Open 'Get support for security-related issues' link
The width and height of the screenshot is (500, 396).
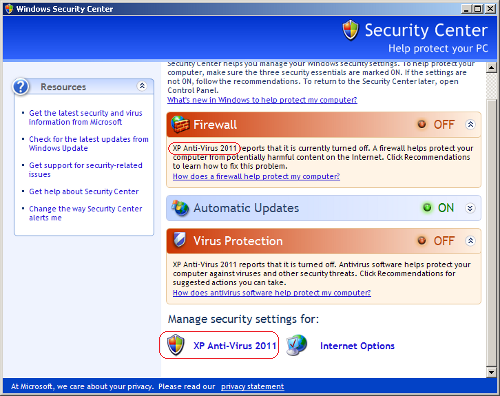(86, 170)
